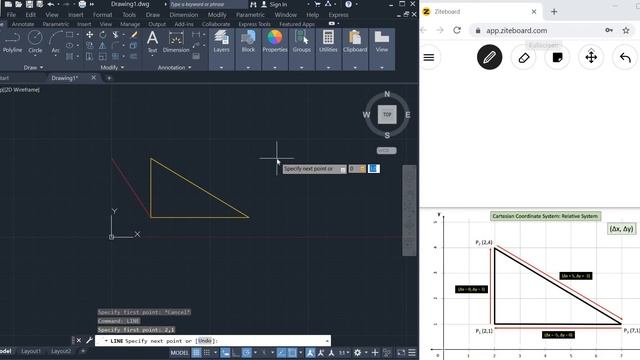Click the Help question mark icon
The height and width of the screenshot is (360, 640).
pyautogui.click(x=348, y=4)
